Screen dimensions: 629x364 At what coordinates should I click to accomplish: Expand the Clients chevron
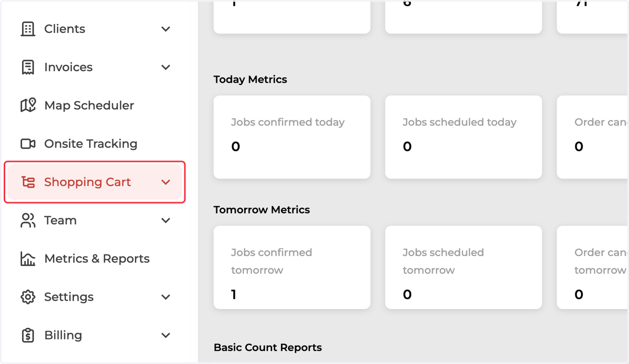(166, 29)
